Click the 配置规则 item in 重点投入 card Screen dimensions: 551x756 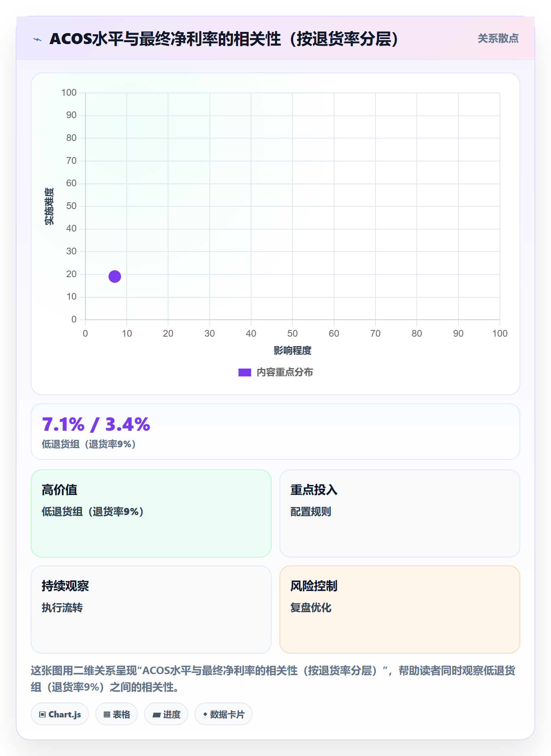coord(311,511)
